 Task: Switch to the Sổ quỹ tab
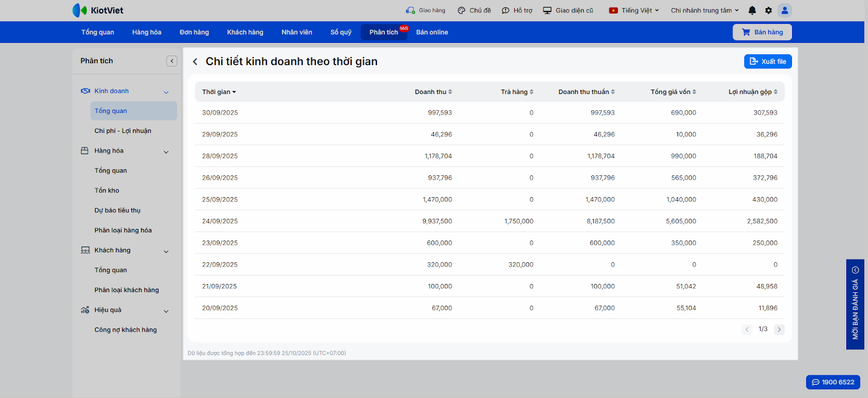[341, 32]
